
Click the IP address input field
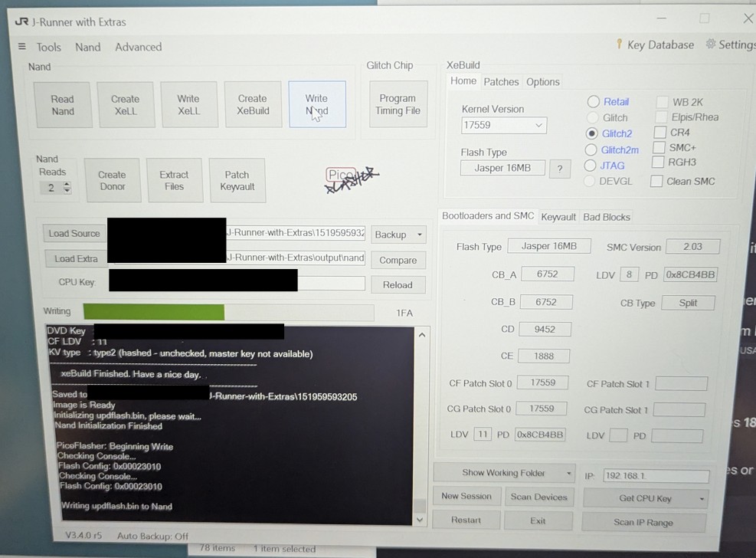[656, 476]
